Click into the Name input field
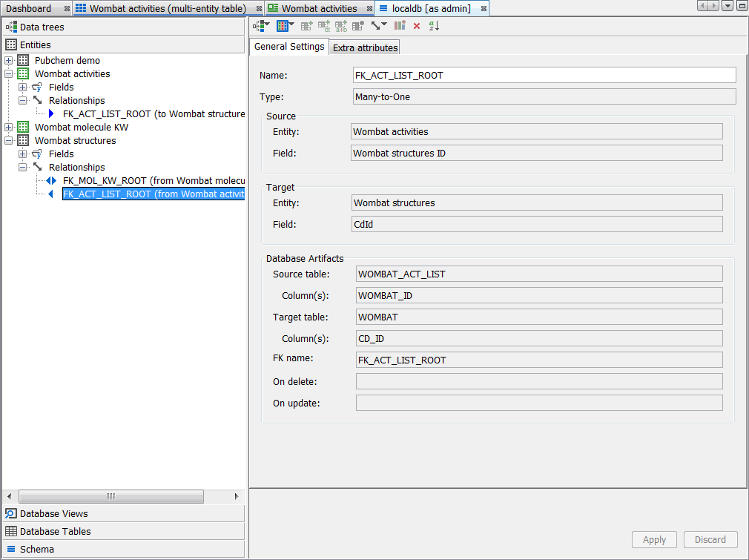Image resolution: width=749 pixels, height=560 pixels. [x=544, y=75]
